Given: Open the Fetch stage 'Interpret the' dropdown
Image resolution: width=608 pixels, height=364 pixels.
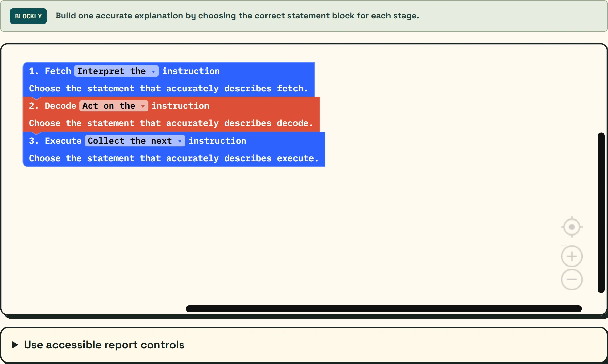Looking at the screenshot, I should tap(117, 71).
